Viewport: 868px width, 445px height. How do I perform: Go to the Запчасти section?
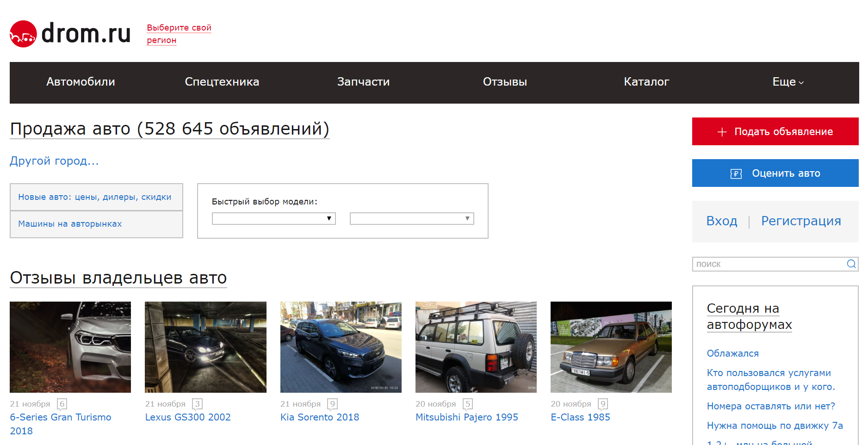tap(363, 82)
